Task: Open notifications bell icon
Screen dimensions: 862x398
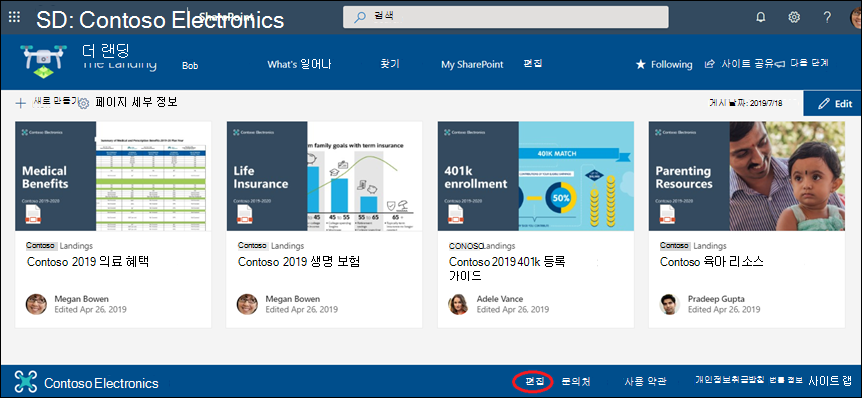Action: coord(761,17)
